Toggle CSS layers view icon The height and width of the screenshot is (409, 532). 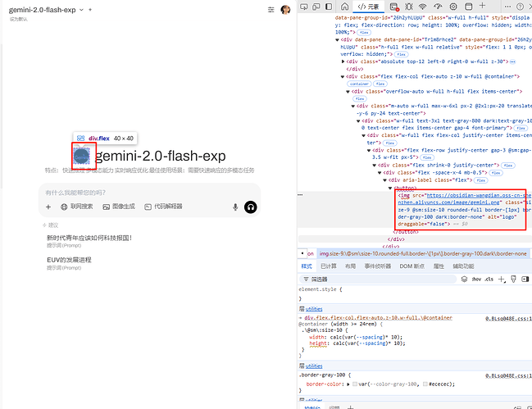coord(464,279)
